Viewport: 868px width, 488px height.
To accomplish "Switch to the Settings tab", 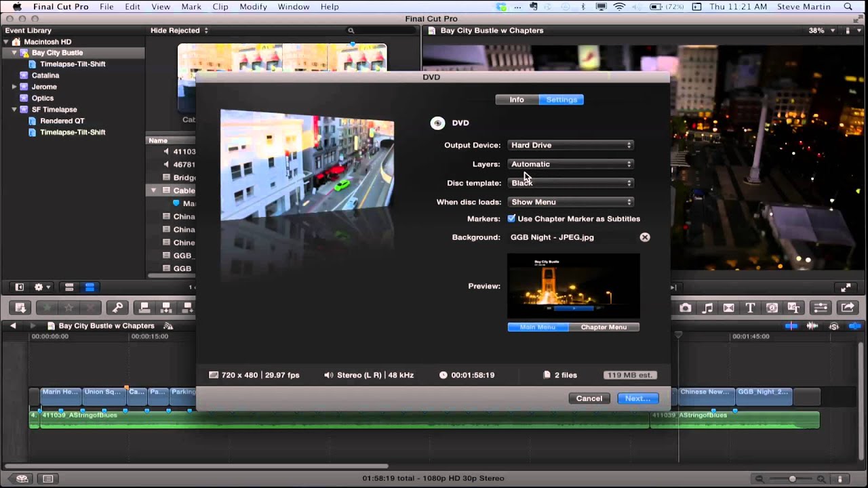I will (561, 100).
